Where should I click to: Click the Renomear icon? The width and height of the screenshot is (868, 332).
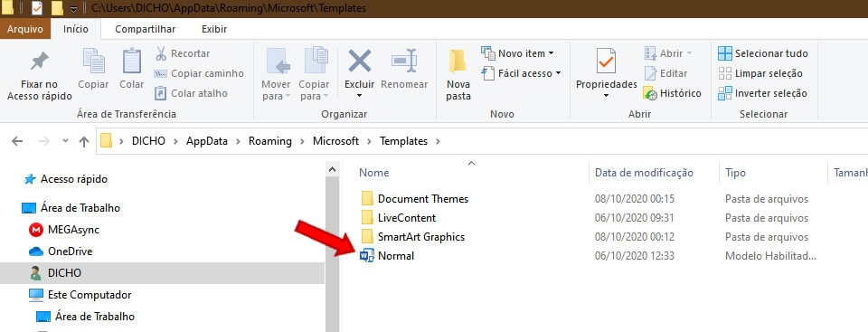click(x=404, y=61)
